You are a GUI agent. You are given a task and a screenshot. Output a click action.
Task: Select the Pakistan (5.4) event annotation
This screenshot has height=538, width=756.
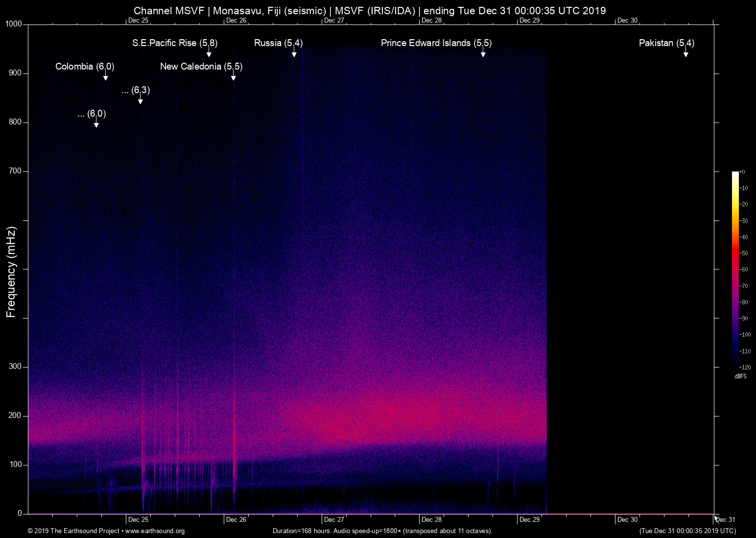click(x=666, y=43)
